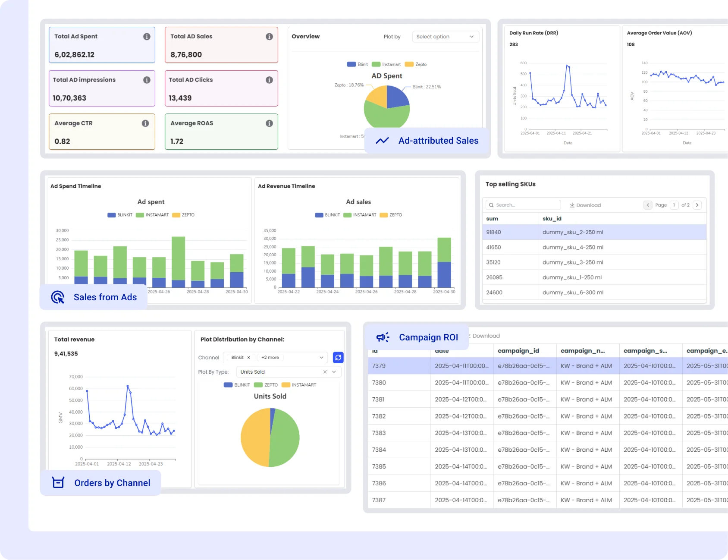Toggle BLINKIT legend in Ad spent chart

click(120, 215)
